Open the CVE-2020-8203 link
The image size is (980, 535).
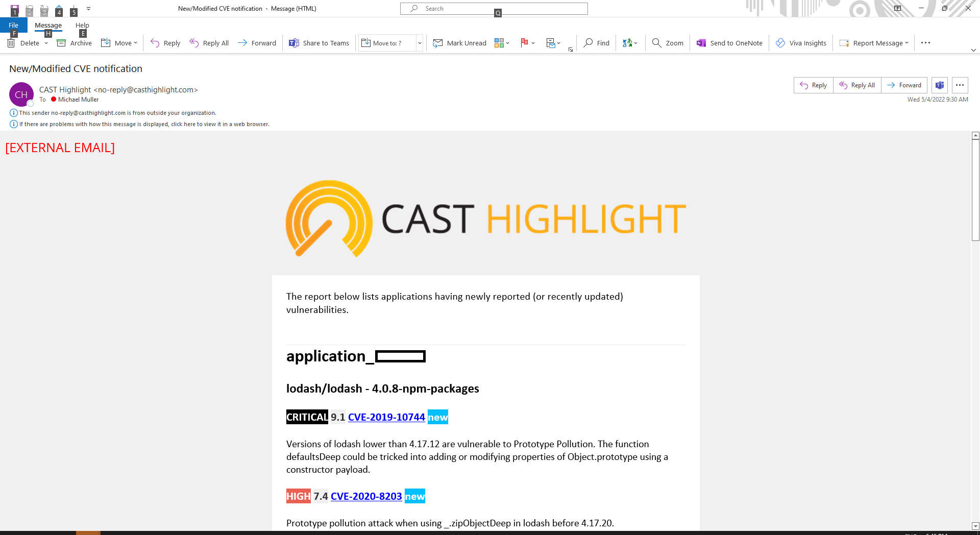(366, 496)
